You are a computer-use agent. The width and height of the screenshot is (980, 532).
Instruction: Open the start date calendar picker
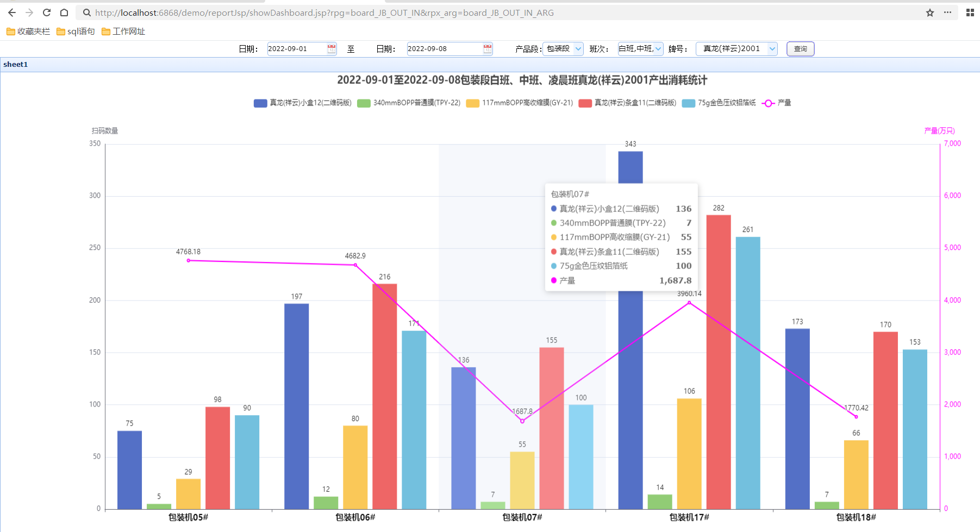pyautogui.click(x=331, y=49)
